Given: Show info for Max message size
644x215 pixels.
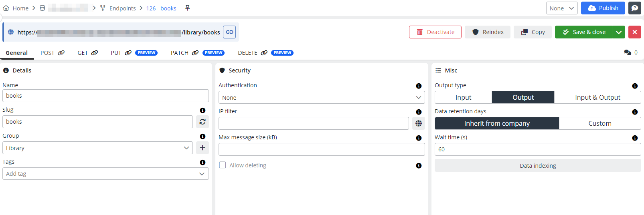Looking at the screenshot, I should click(419, 138).
